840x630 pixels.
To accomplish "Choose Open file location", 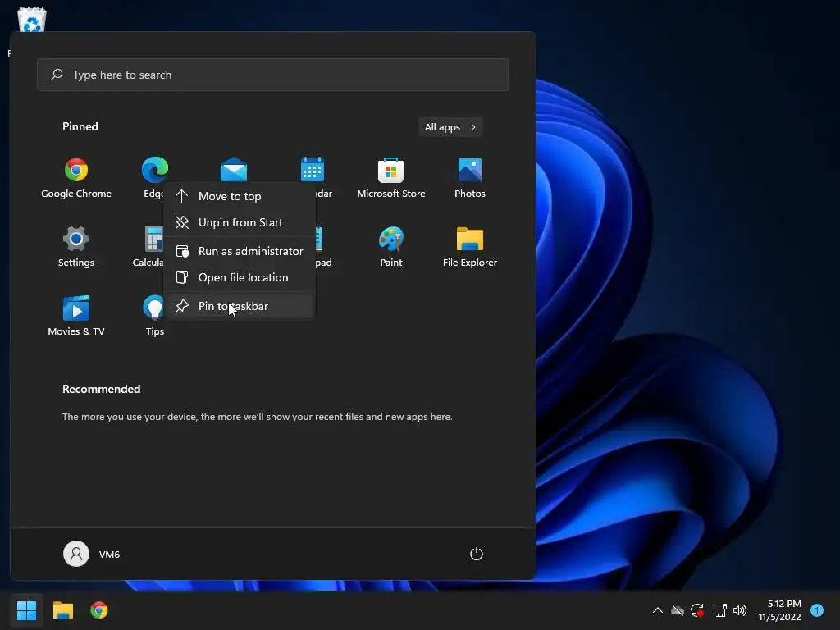I will (x=239, y=277).
